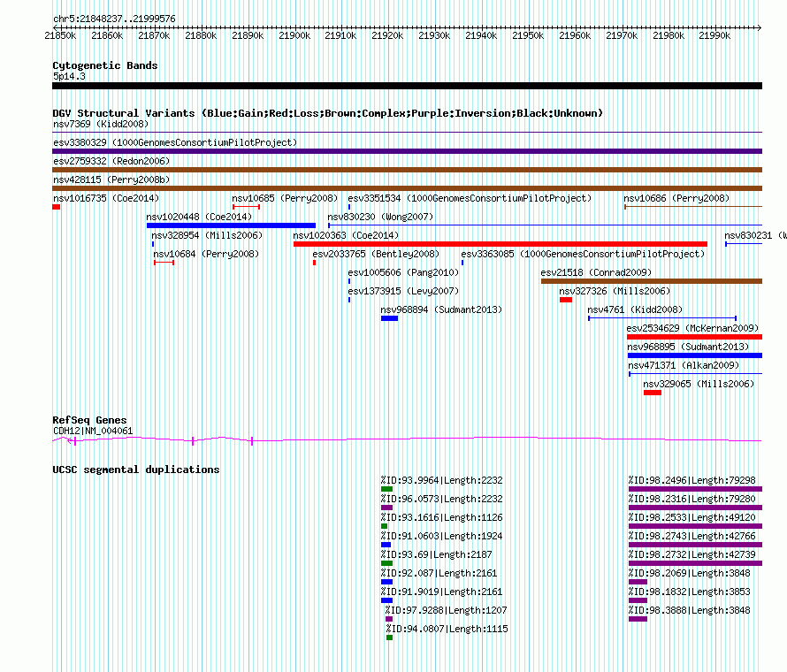Select nsv10686 (Perry2008) variant label
The image size is (787, 672).
(x=676, y=198)
